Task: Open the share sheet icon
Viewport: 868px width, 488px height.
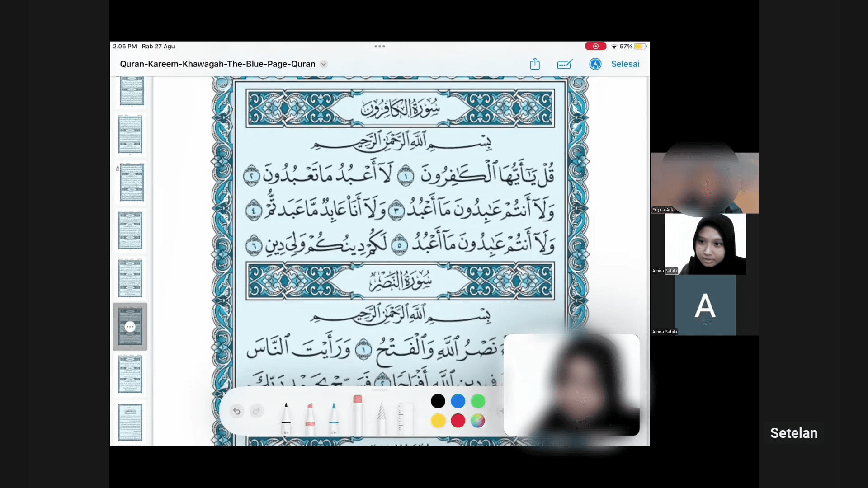Action: click(535, 64)
